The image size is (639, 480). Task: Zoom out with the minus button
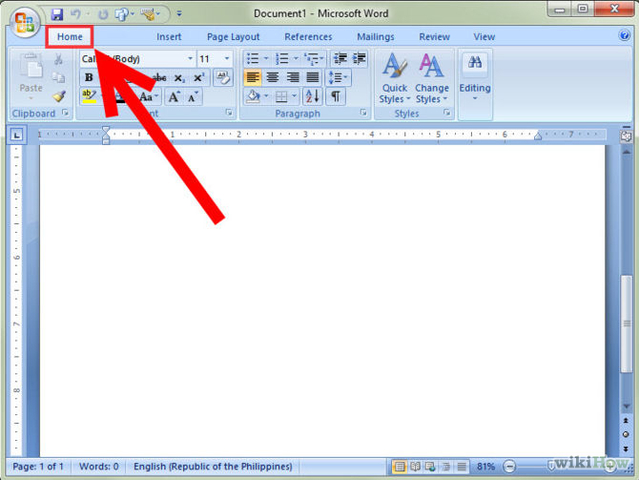pyautogui.click(x=509, y=466)
